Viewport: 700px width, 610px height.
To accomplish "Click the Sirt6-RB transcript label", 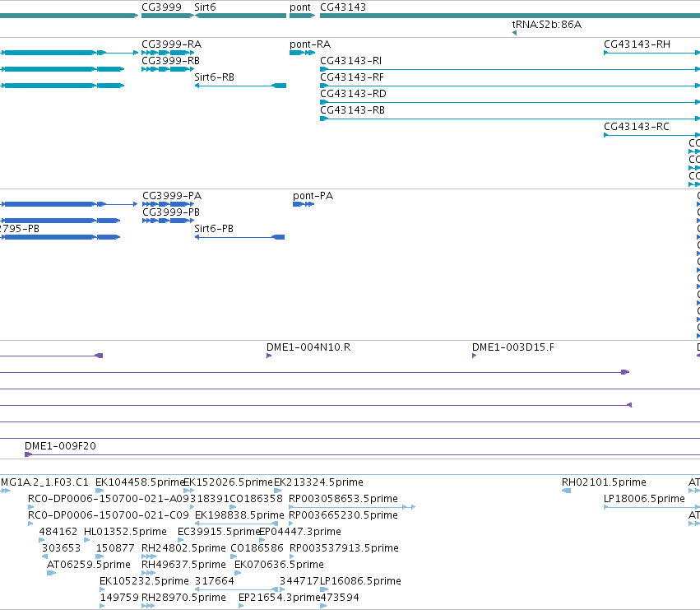I will click(x=215, y=77).
